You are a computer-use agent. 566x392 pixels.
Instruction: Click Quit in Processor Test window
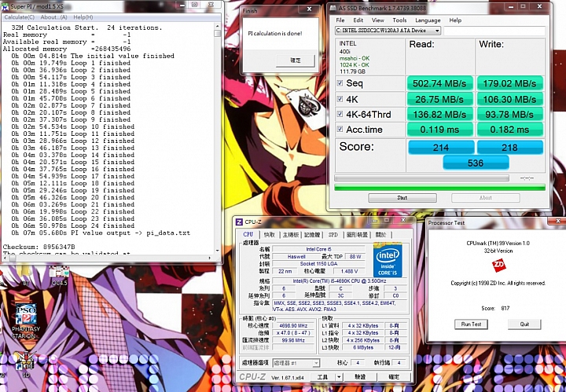[x=524, y=324]
